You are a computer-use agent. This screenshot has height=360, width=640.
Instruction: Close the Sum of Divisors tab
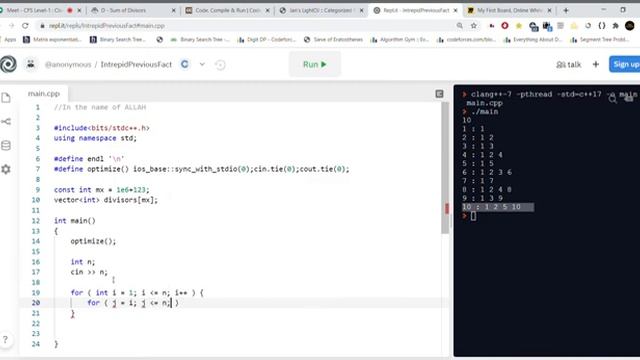tap(173, 10)
